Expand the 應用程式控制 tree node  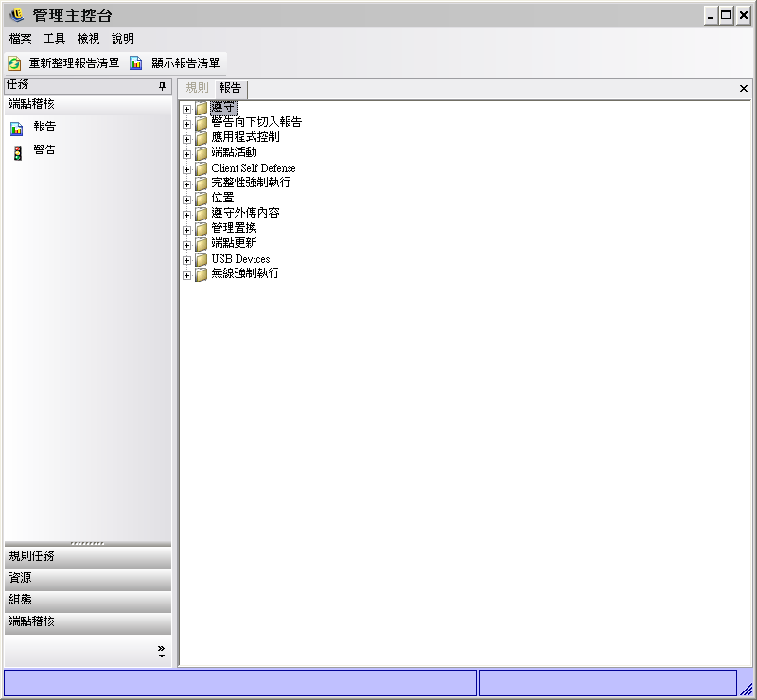coord(186,139)
